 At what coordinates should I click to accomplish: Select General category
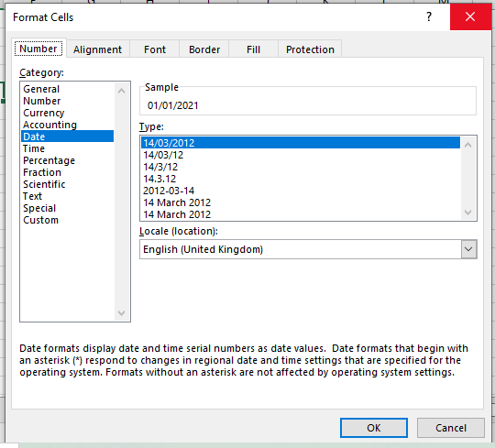pyautogui.click(x=67, y=89)
